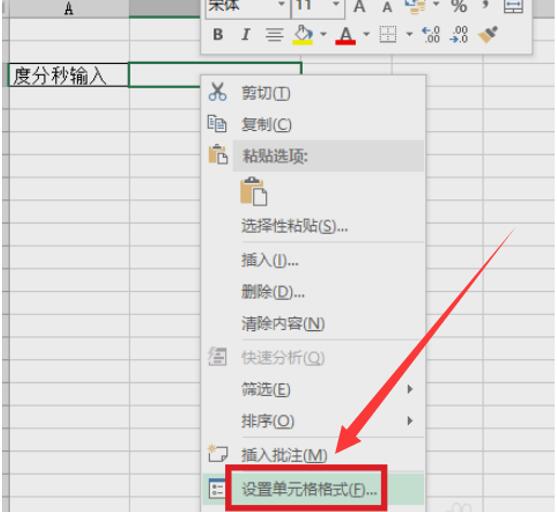Choose 剪切(T) from context menu

[x=266, y=93]
